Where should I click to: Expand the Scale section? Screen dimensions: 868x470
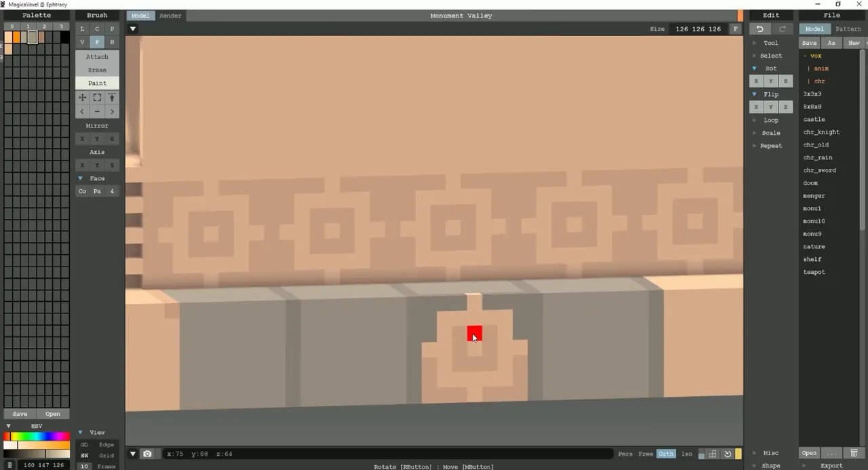[754, 133]
